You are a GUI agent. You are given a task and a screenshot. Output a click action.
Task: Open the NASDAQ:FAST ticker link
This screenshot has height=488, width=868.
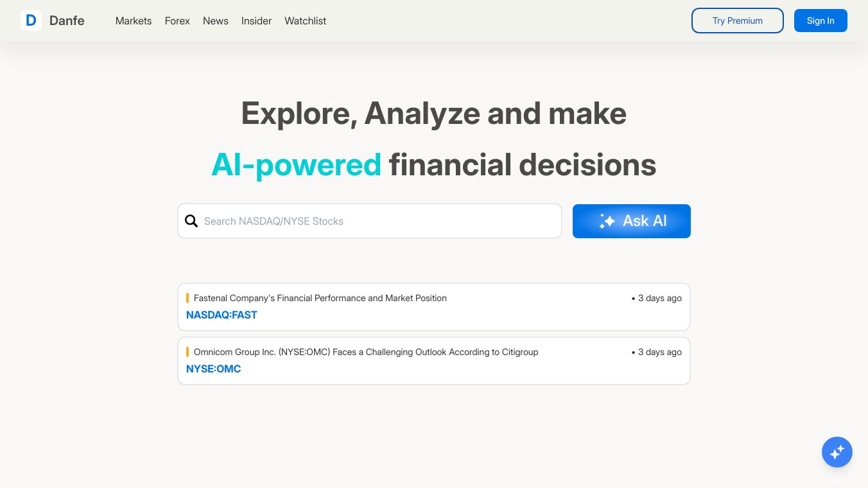click(221, 315)
